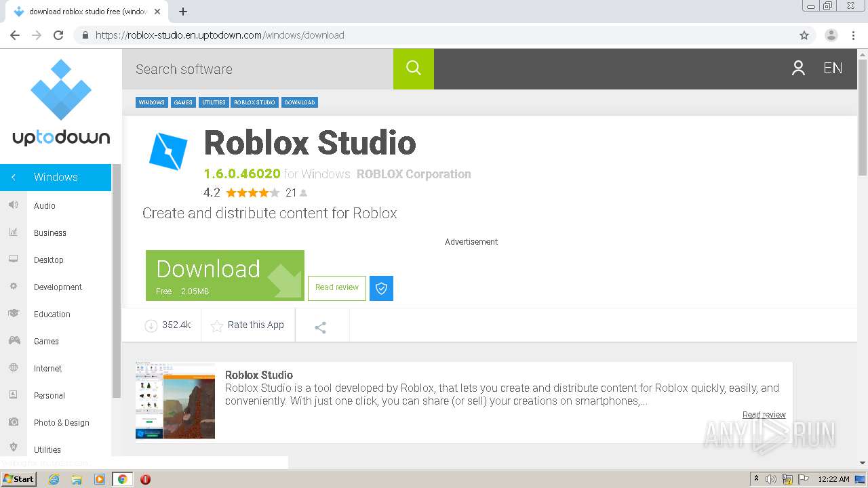This screenshot has width=868, height=488.
Task: Click the Internet category globe icon
Action: [13, 368]
